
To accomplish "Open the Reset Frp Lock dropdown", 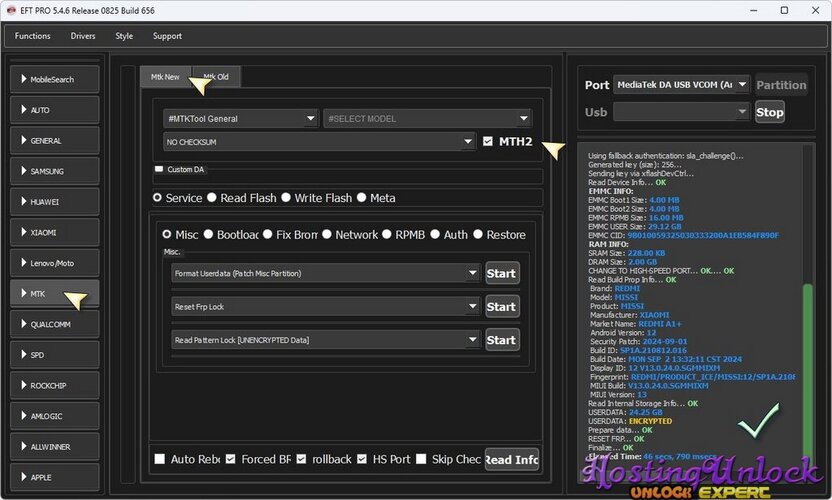I will pyautogui.click(x=326, y=307).
